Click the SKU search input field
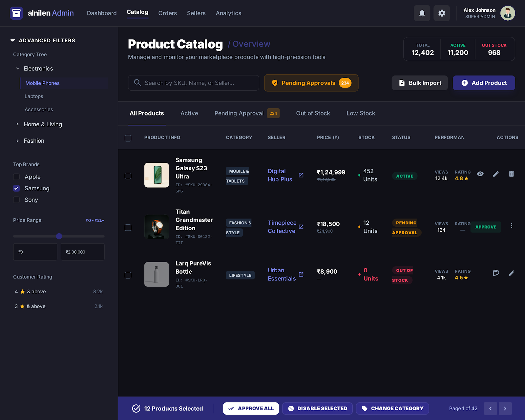Image resolution: width=525 pixels, height=420 pixels. coord(193,83)
